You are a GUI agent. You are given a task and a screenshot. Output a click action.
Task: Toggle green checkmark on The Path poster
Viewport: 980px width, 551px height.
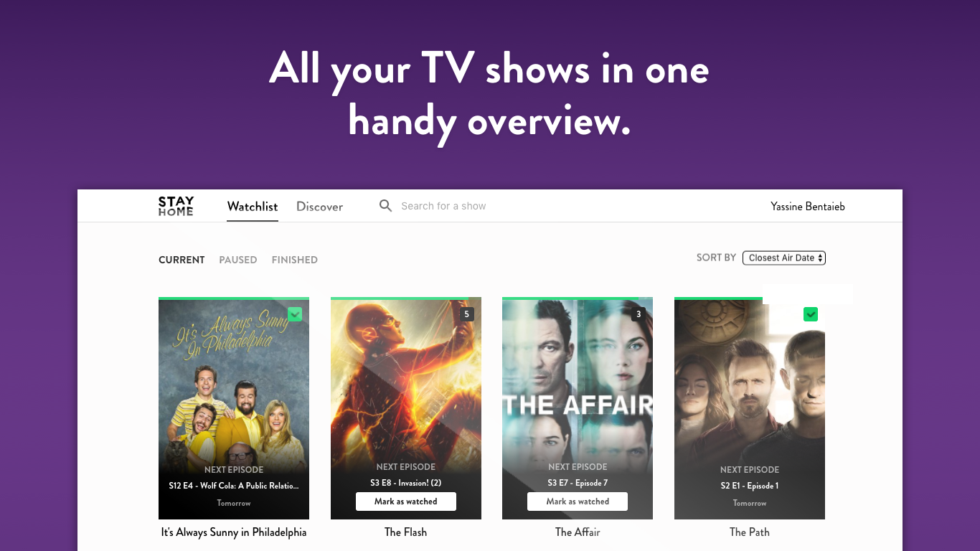811,314
